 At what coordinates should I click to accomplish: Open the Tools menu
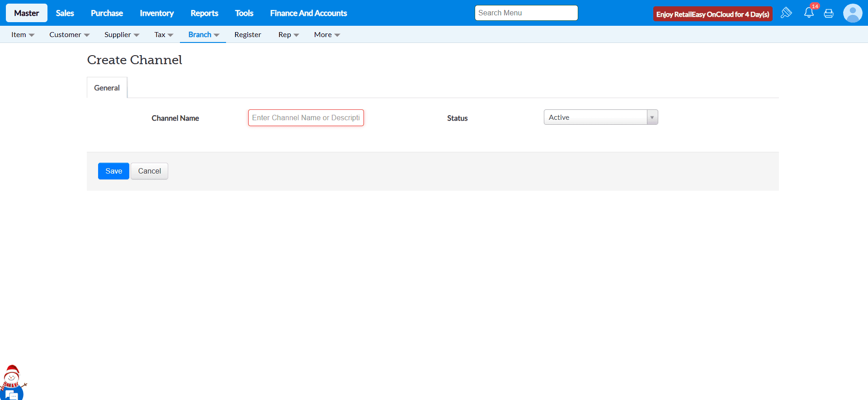coord(244,13)
